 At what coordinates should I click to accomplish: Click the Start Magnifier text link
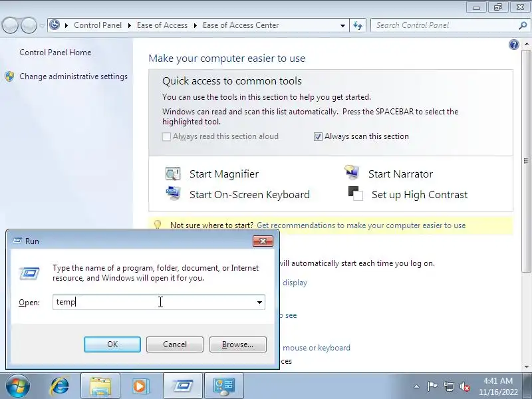pos(224,174)
